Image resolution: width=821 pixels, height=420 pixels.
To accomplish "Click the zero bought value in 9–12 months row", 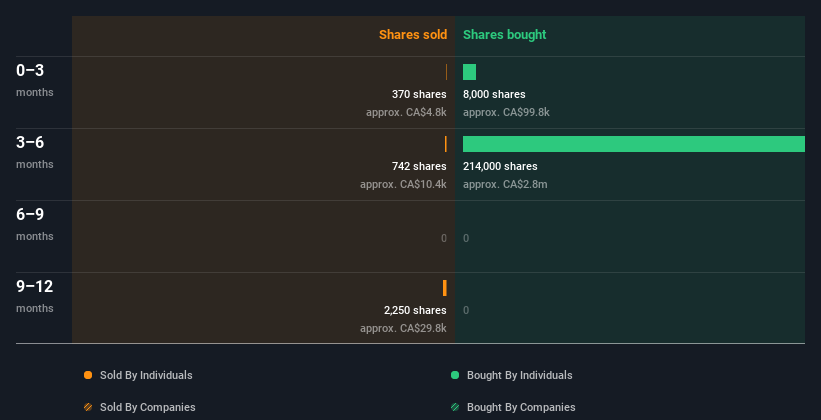I will 466,310.
